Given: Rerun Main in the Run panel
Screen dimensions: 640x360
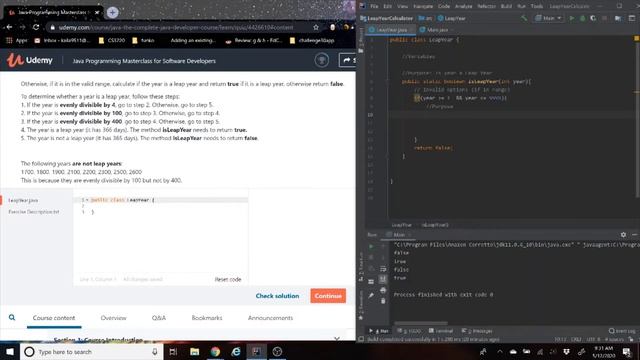Looking at the screenshot, I should (371, 246).
